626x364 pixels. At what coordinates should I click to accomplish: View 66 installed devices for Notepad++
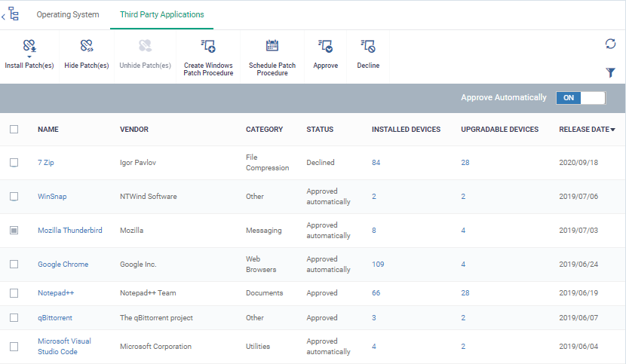click(376, 293)
